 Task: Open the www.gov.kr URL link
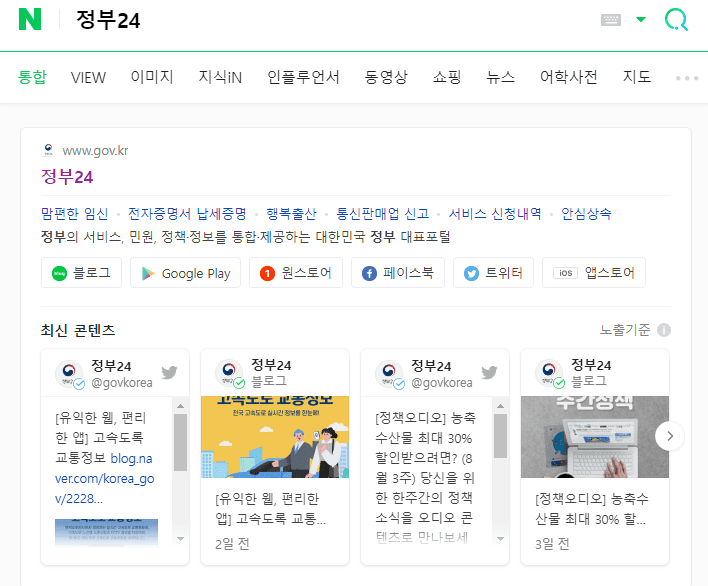pos(95,150)
